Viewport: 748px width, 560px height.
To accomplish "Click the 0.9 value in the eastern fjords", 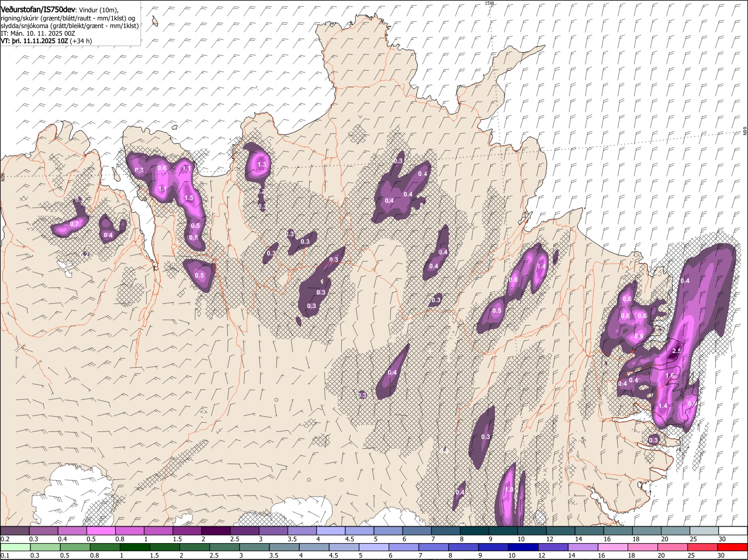I will tap(639, 336).
